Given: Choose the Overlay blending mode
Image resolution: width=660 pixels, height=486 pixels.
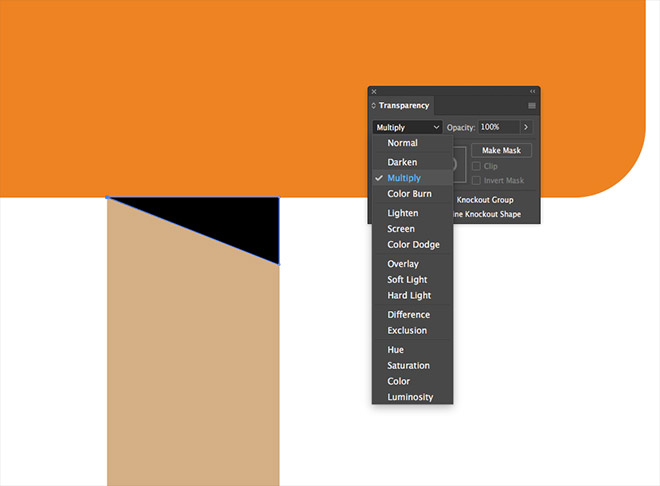Looking at the screenshot, I should click(412, 264).
